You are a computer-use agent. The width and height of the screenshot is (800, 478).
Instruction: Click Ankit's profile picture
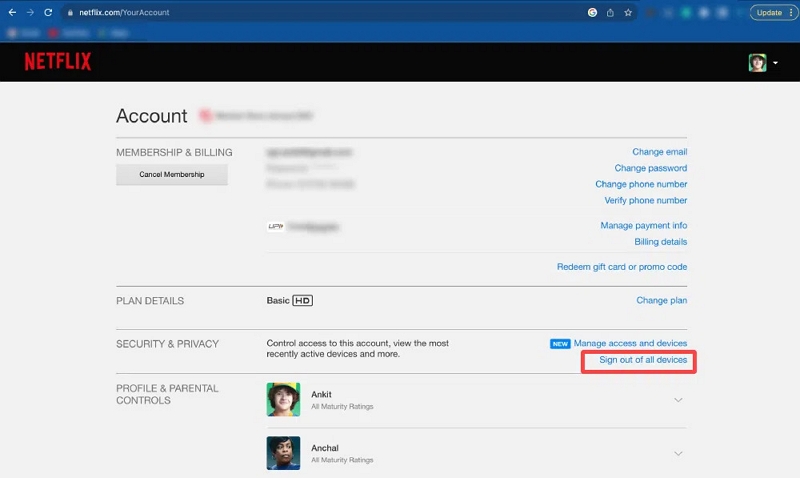pos(283,399)
